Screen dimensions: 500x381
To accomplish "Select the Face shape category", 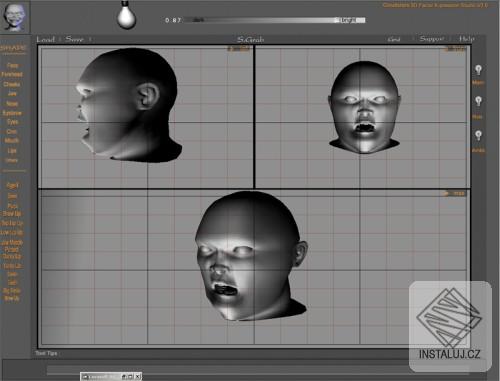I will 12,66.
